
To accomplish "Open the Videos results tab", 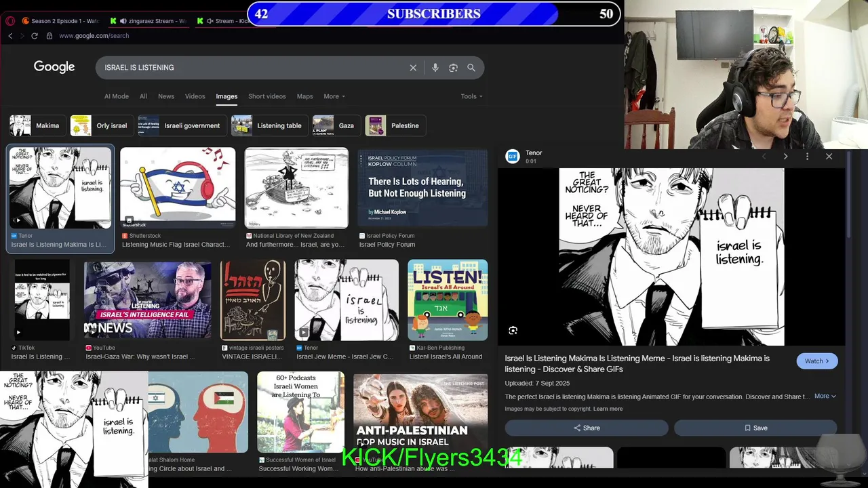I will tap(195, 96).
